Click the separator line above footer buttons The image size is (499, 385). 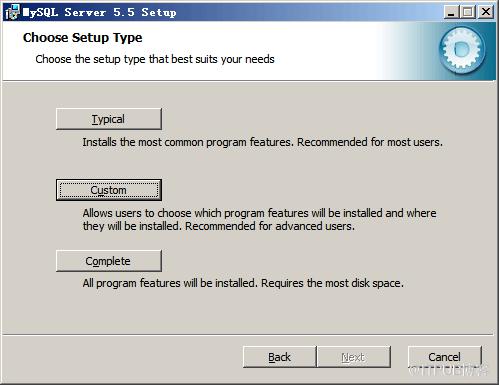tap(248, 334)
